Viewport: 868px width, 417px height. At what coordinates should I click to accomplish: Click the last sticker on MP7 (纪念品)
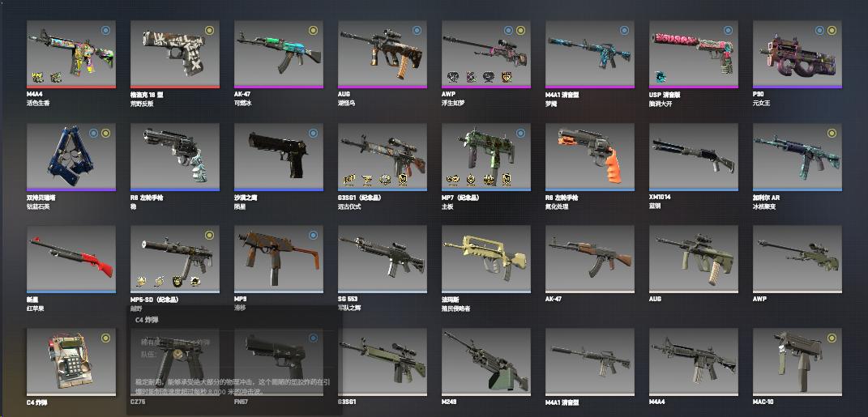click(x=506, y=179)
